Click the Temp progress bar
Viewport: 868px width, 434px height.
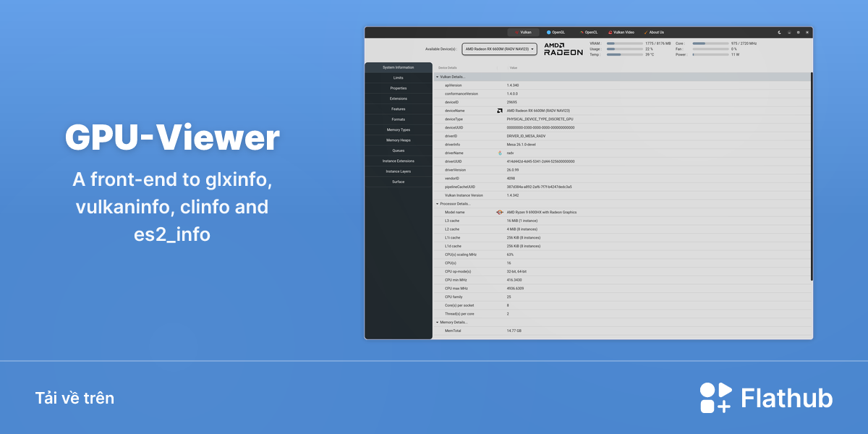click(624, 54)
